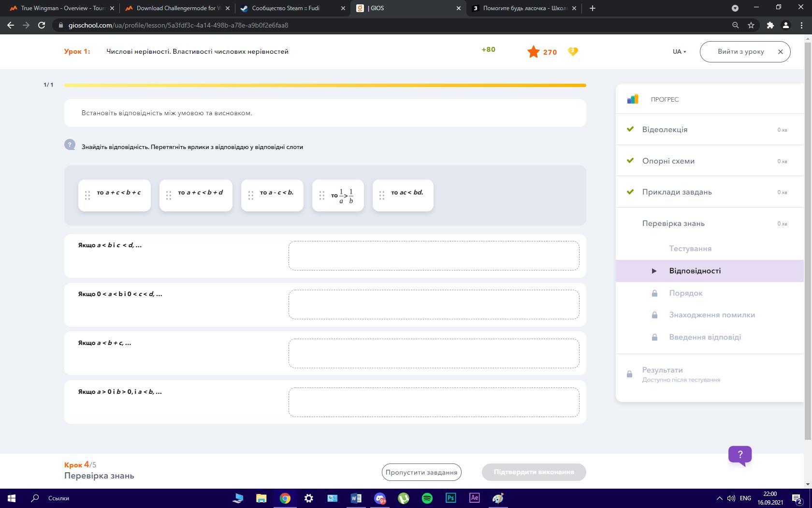Open Приклади завдань in the progress panel
Viewport: 812px width, 508px height.
point(710,192)
